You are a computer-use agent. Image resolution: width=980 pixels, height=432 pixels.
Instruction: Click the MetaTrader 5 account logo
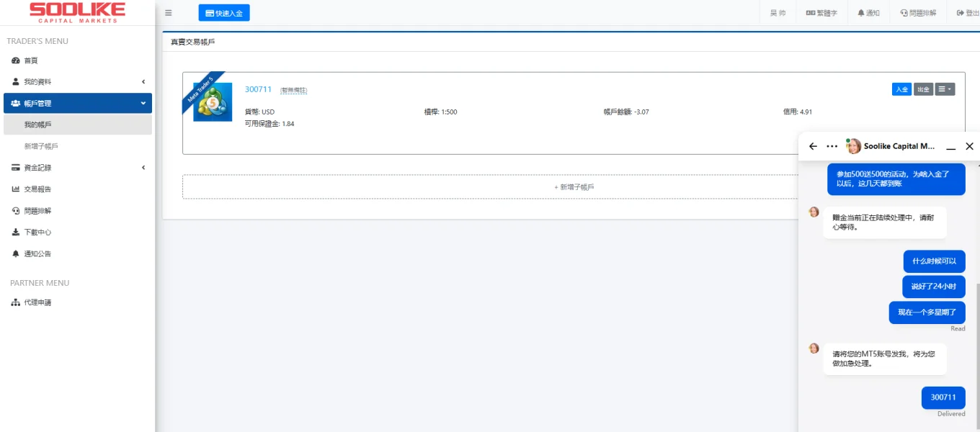213,102
